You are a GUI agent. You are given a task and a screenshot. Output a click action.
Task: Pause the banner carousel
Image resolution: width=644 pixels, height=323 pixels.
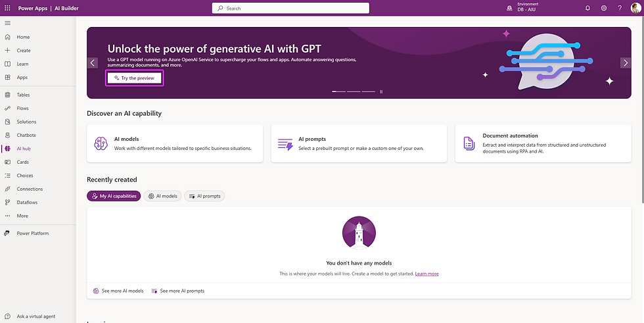point(381,91)
